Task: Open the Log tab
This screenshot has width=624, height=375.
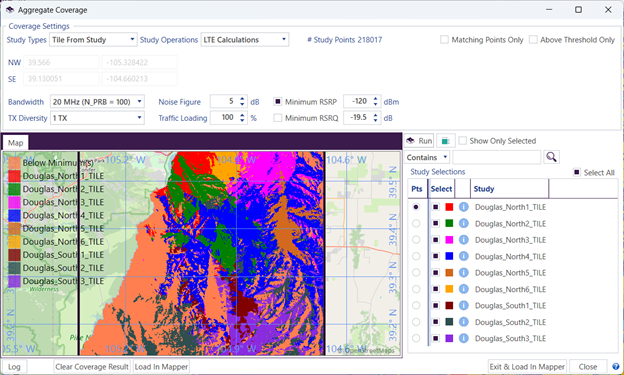Action: tap(14, 367)
